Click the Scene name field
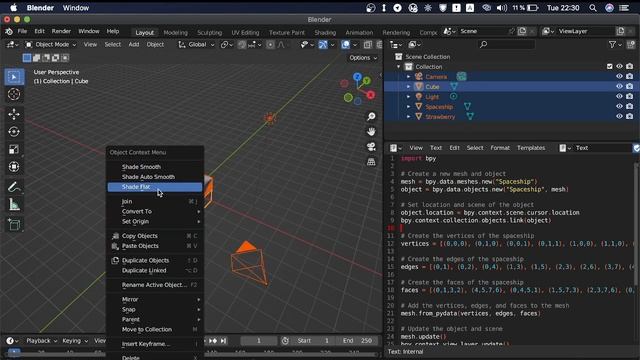This screenshot has height=360, width=640. pos(482,31)
